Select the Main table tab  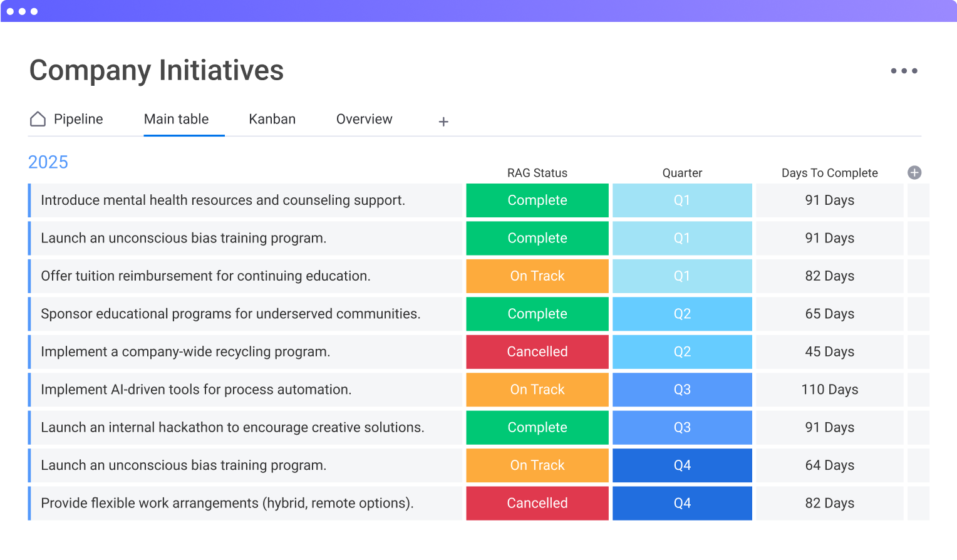176,119
